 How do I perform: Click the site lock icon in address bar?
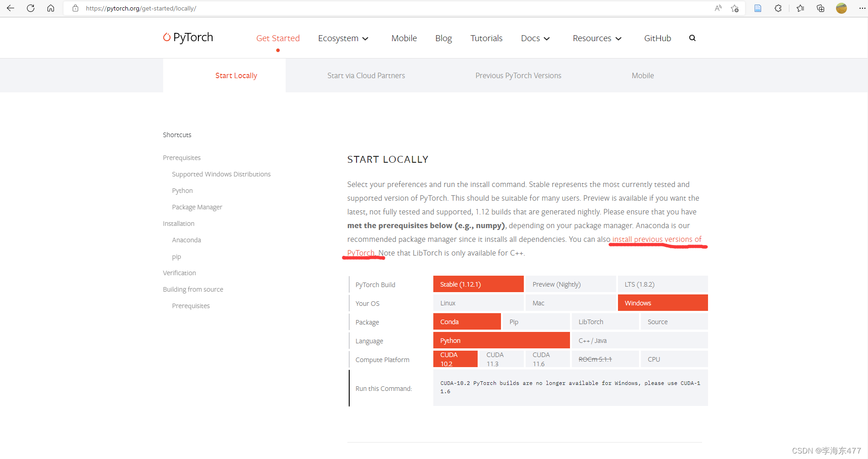pyautogui.click(x=75, y=8)
